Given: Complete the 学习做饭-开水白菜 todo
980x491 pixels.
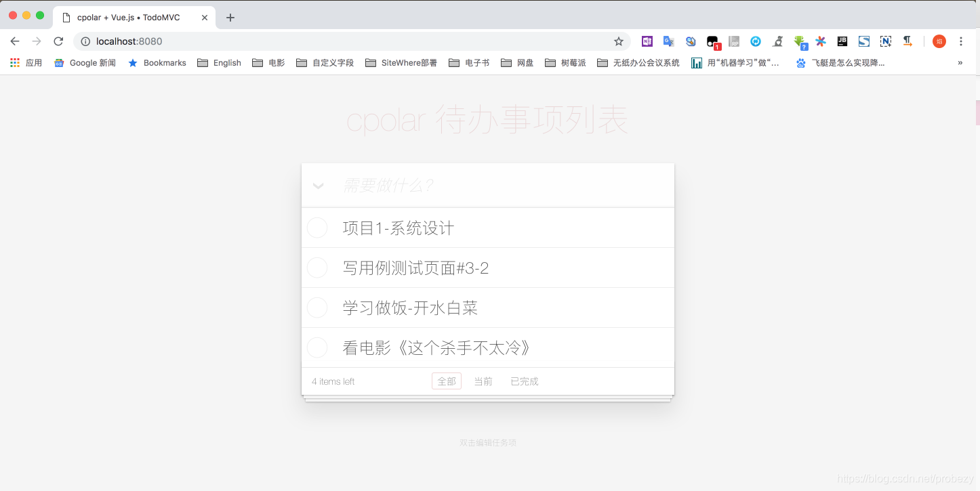Looking at the screenshot, I should click(317, 307).
